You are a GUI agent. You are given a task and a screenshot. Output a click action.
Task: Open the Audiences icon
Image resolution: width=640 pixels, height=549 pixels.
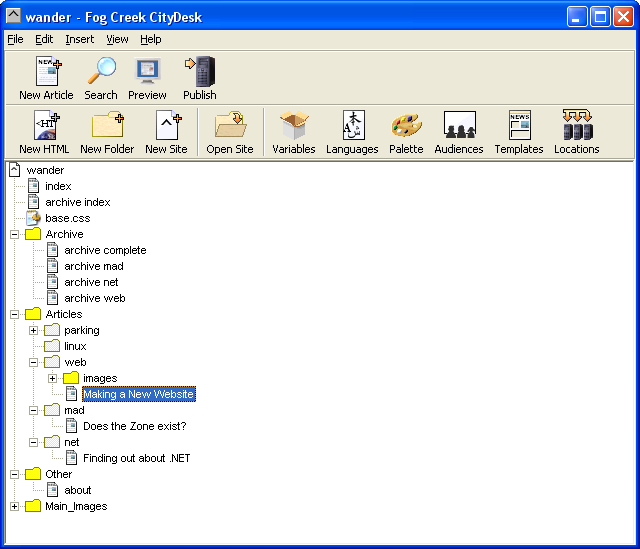[x=460, y=124]
